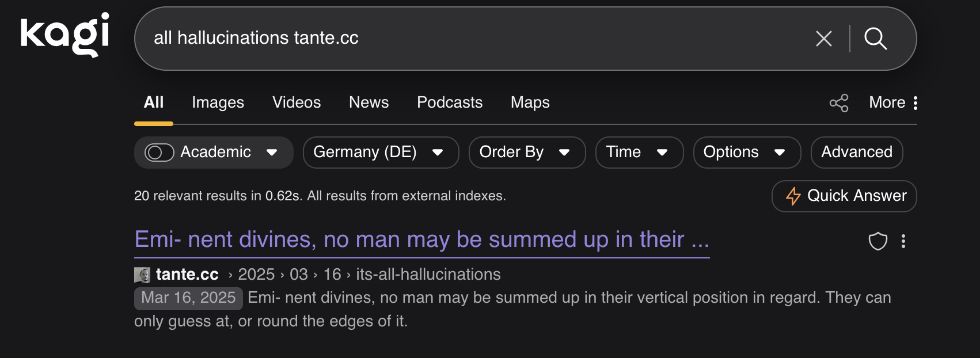
Task: Expand the Time filter dropdown
Action: 639,153
